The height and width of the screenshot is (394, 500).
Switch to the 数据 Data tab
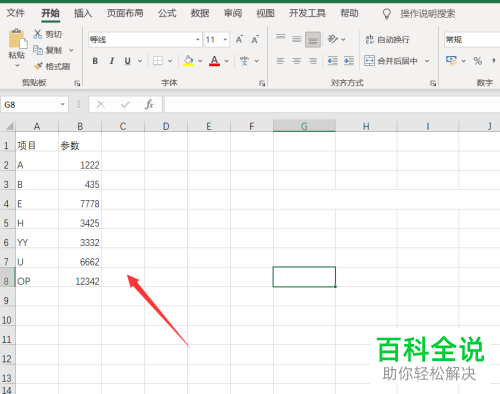(200, 13)
